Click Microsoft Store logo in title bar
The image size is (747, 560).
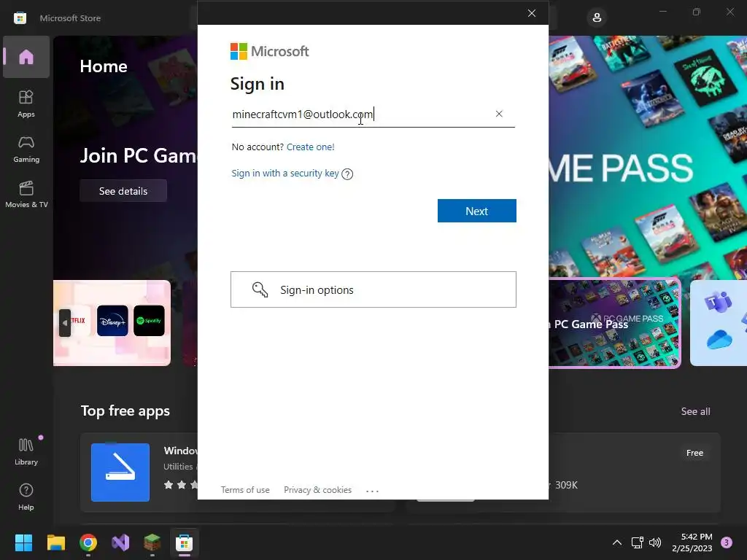tap(20, 18)
